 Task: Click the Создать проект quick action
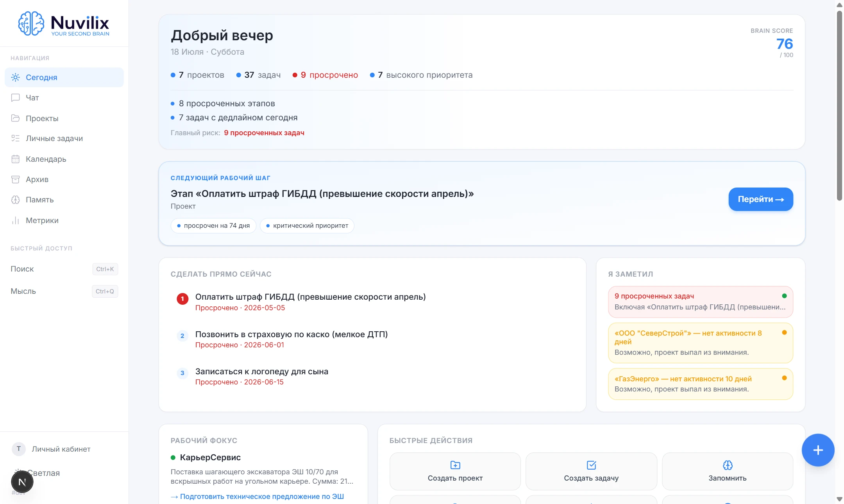[x=455, y=471]
